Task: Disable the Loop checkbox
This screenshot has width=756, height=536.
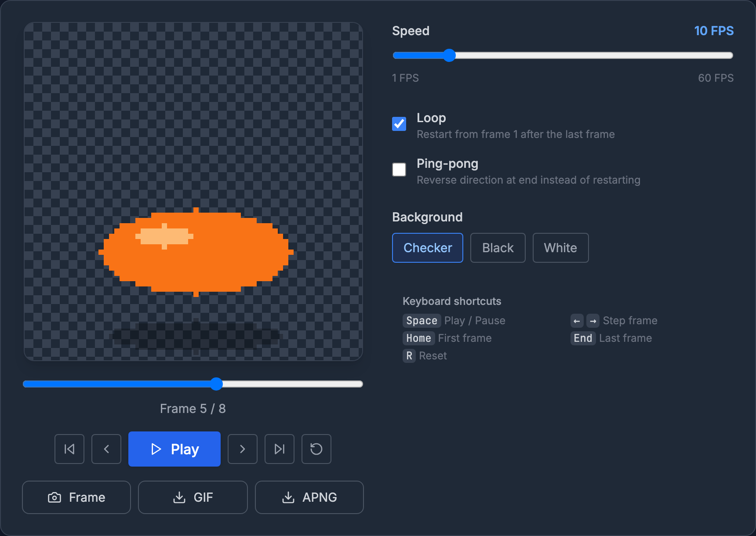Action: 399,124
